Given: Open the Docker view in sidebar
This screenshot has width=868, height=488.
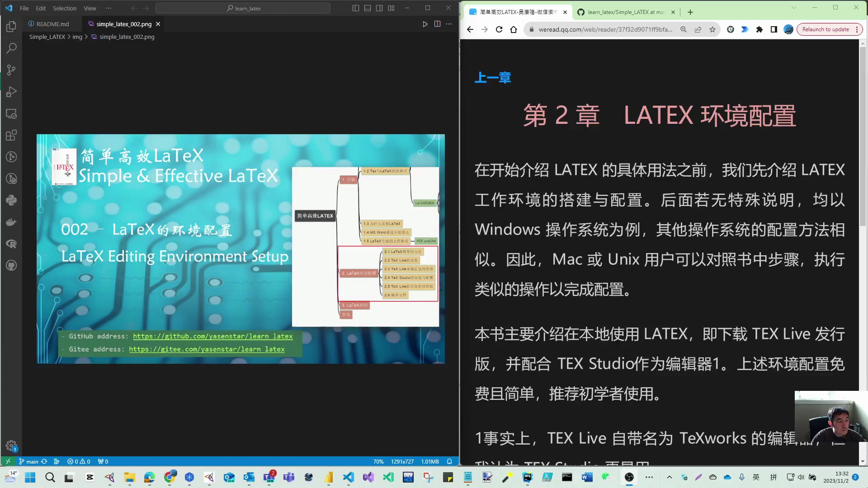Looking at the screenshot, I should tap(11, 222).
